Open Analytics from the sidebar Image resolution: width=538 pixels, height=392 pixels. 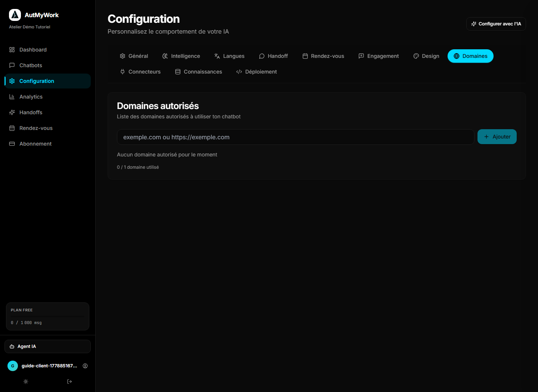[x=47, y=97]
